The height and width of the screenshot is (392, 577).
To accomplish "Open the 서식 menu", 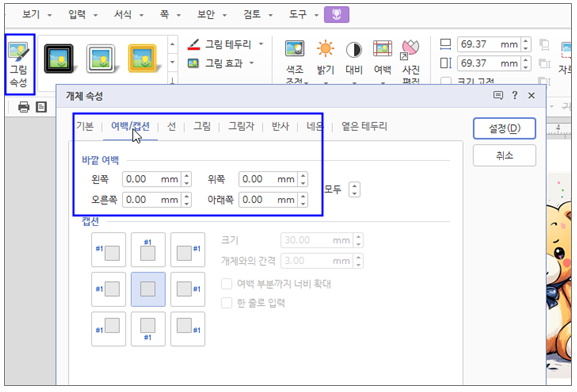I will coord(123,14).
